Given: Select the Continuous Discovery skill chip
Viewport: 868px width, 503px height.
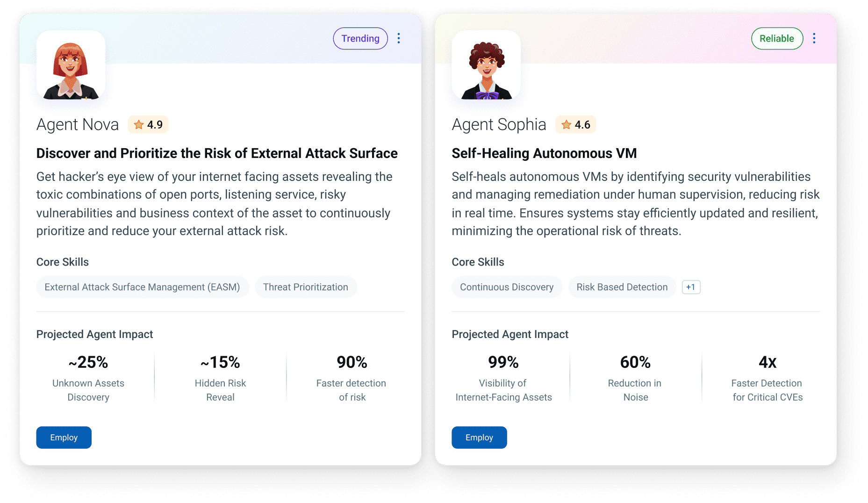Looking at the screenshot, I should (507, 287).
